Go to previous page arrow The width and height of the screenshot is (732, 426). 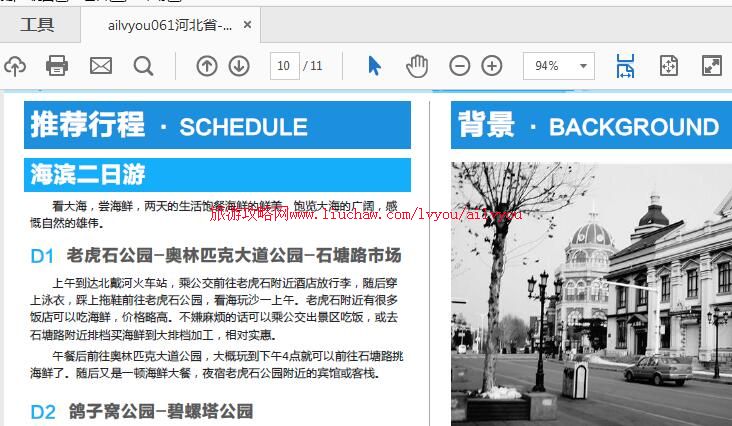click(206, 66)
